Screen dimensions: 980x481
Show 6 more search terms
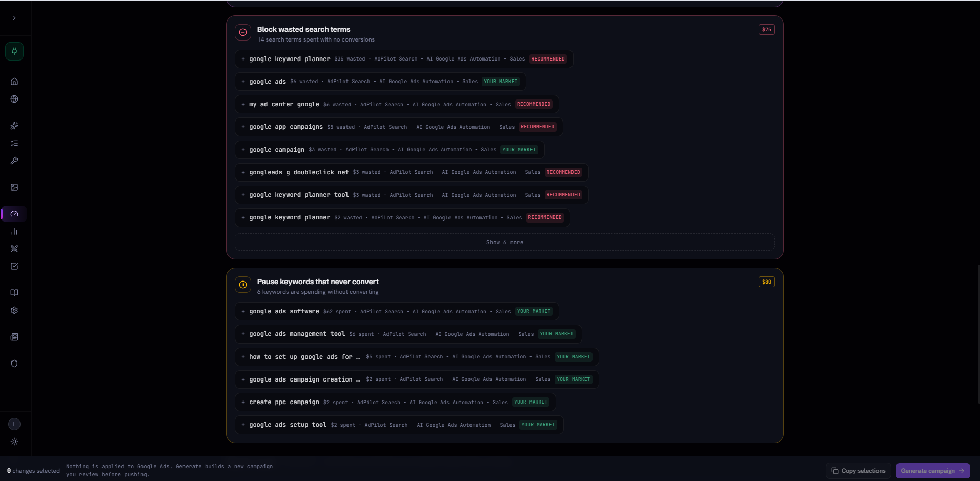505,242
